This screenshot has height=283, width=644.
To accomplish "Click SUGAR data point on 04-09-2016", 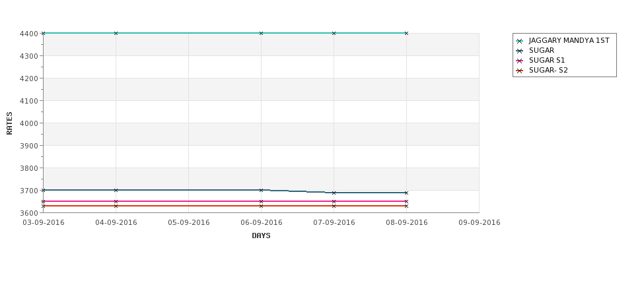I will point(116,190).
